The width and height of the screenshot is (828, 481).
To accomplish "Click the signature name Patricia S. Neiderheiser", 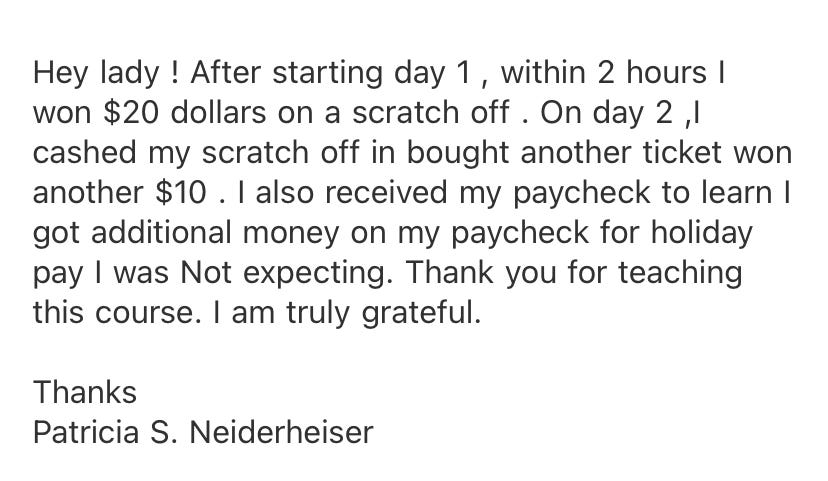I will (203, 432).
